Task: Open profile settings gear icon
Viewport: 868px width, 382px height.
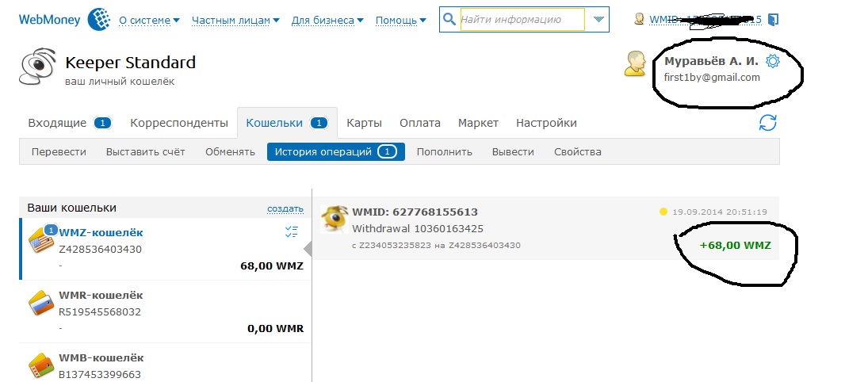Action: pyautogui.click(x=772, y=61)
